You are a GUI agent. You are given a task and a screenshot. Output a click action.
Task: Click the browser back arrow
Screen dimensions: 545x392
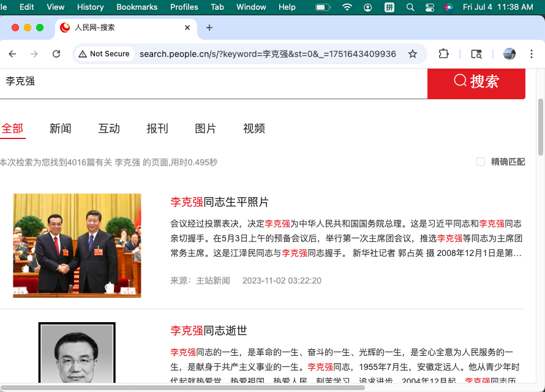click(x=12, y=54)
